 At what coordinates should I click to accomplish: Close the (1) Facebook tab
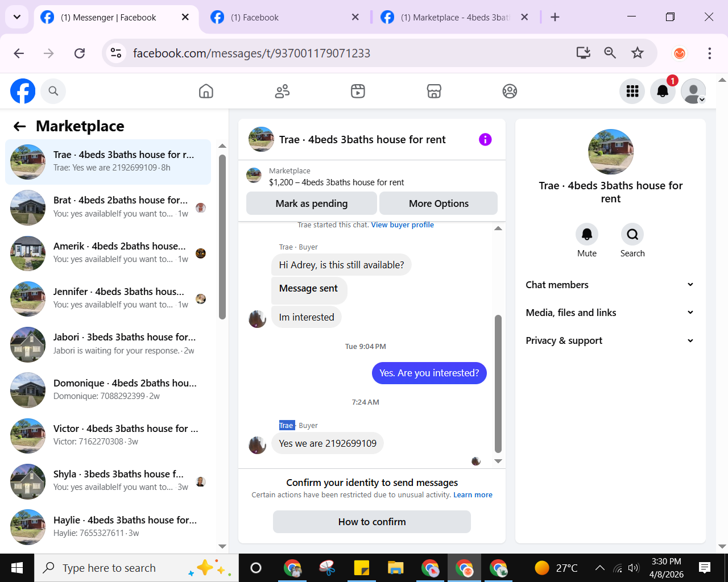click(355, 17)
